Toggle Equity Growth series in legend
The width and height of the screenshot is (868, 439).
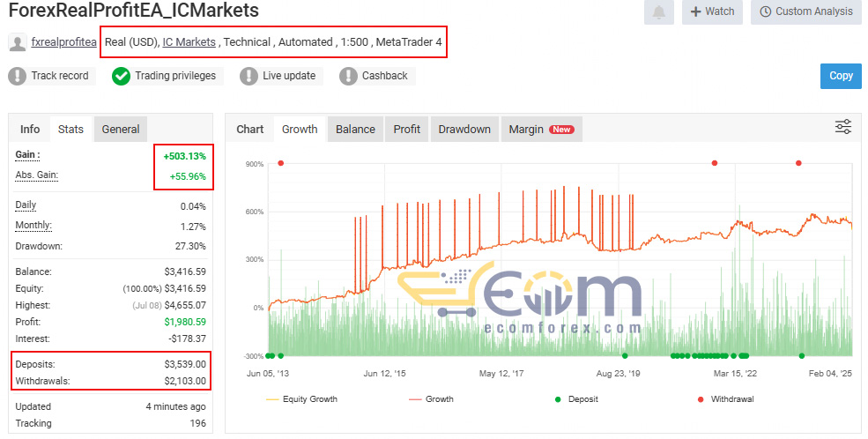click(301, 399)
